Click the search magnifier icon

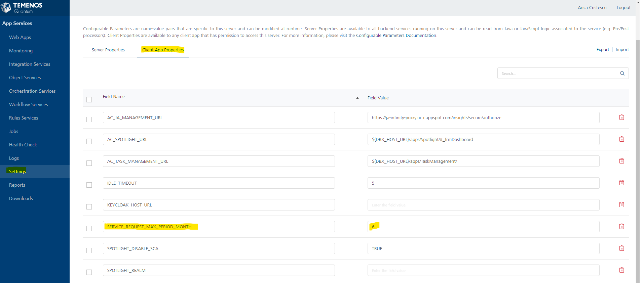pyautogui.click(x=622, y=74)
